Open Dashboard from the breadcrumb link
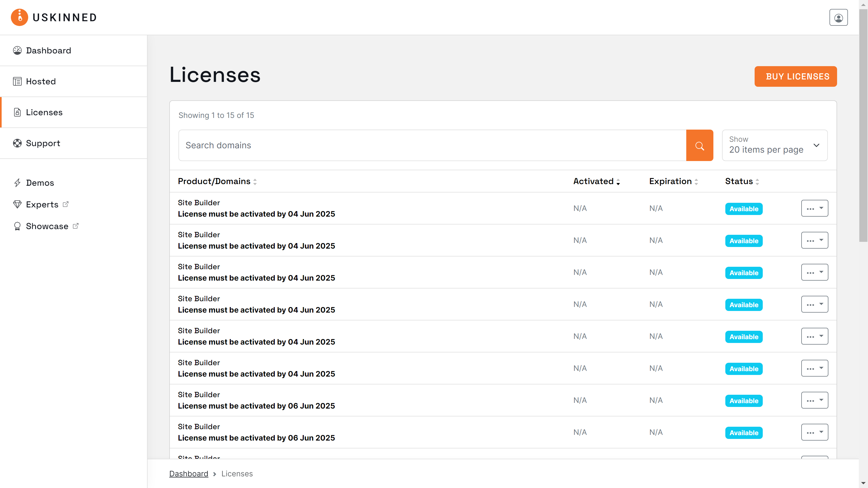868x488 pixels. tap(189, 473)
